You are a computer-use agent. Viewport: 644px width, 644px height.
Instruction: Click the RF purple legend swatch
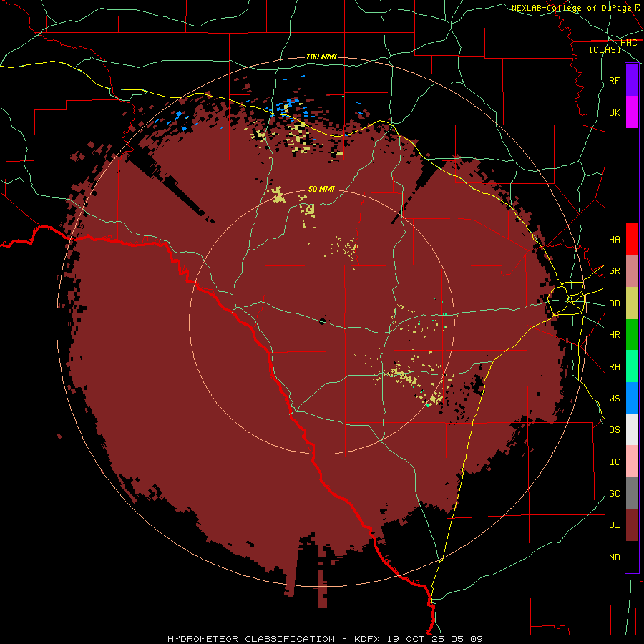(x=632, y=80)
